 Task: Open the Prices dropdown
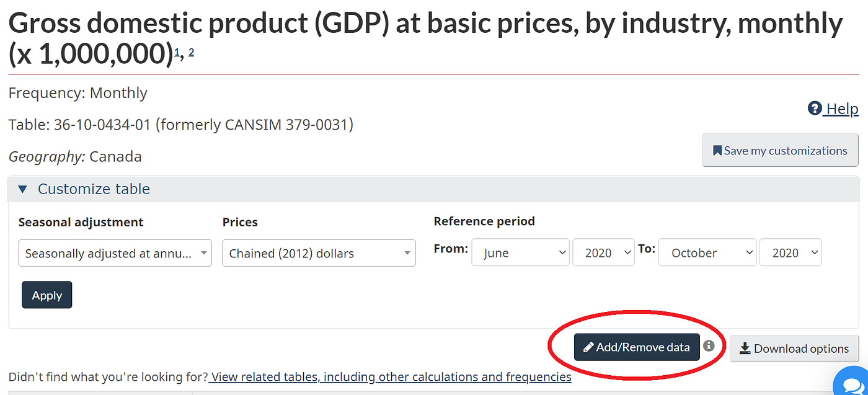tap(319, 253)
